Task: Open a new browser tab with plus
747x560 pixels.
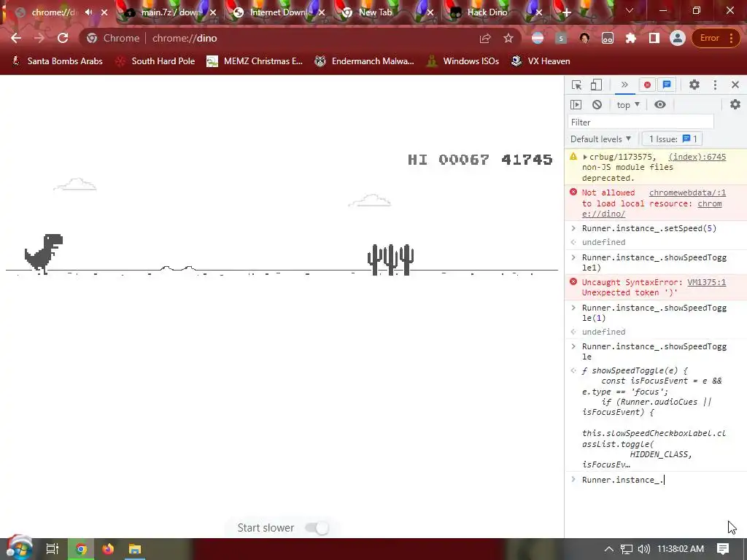Action: (566, 12)
